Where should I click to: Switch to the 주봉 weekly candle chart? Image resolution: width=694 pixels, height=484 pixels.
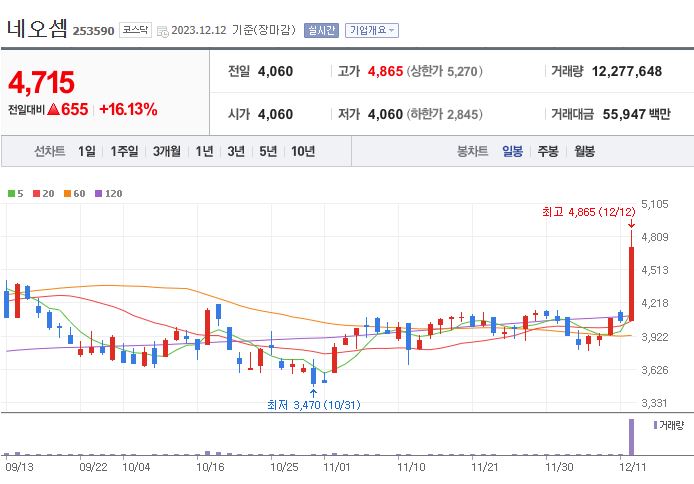click(x=548, y=151)
